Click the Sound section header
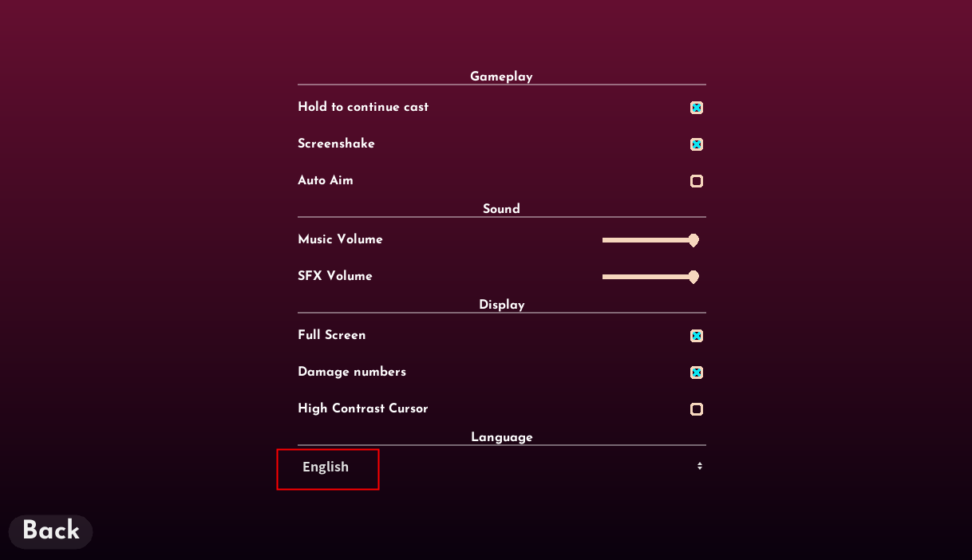The height and width of the screenshot is (560, 972). click(501, 209)
